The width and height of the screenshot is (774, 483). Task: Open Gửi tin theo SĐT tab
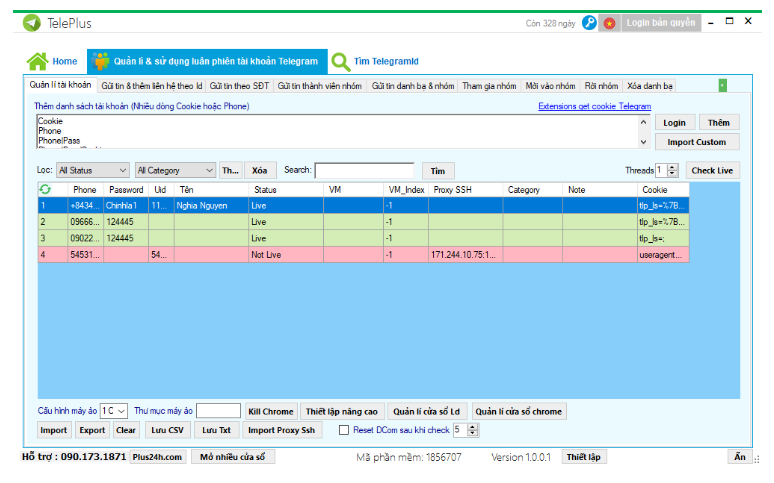pyautogui.click(x=239, y=86)
